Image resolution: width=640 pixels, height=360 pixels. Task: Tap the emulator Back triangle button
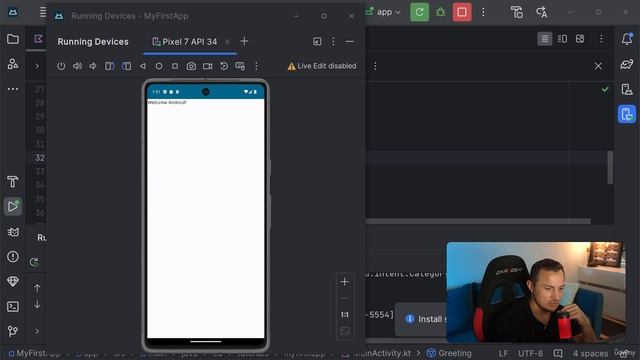click(142, 66)
